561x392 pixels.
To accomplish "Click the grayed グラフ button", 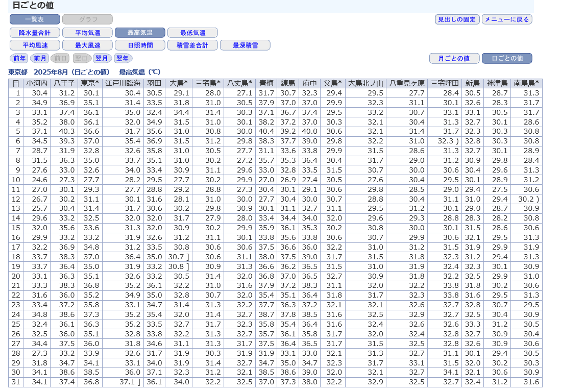I will [88, 19].
